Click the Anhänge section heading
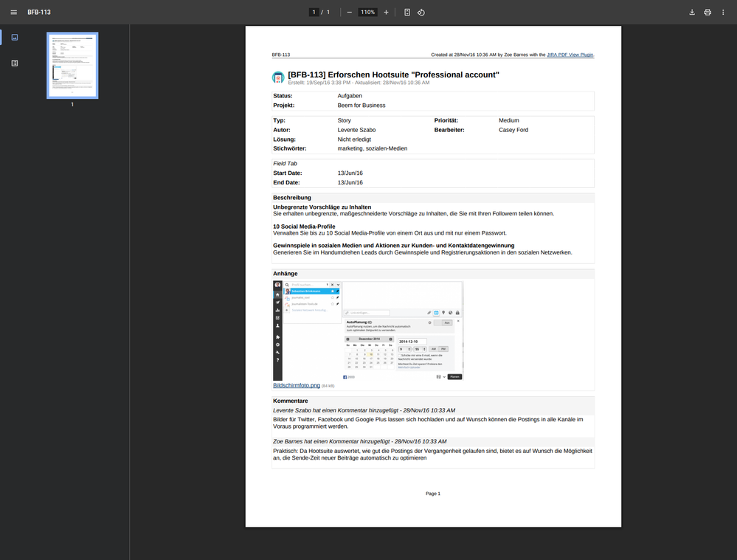Viewport: 737px width, 560px height. pyautogui.click(x=286, y=274)
